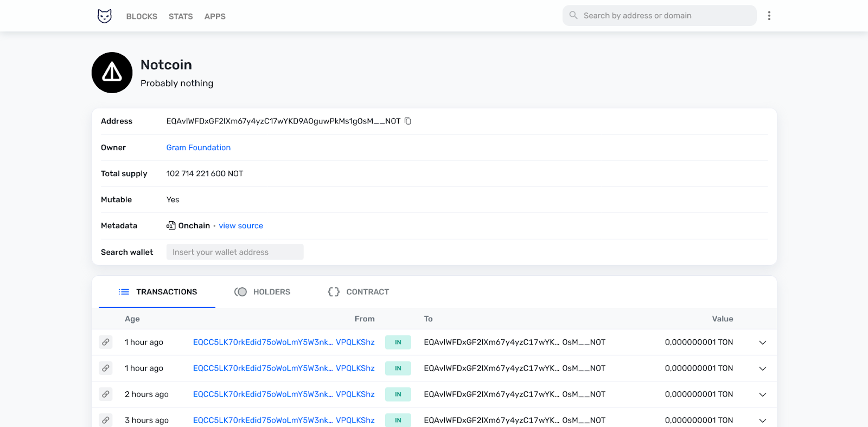This screenshot has width=868, height=427.
Task: Expand the 3 hours ago transaction
Action: 762,420
